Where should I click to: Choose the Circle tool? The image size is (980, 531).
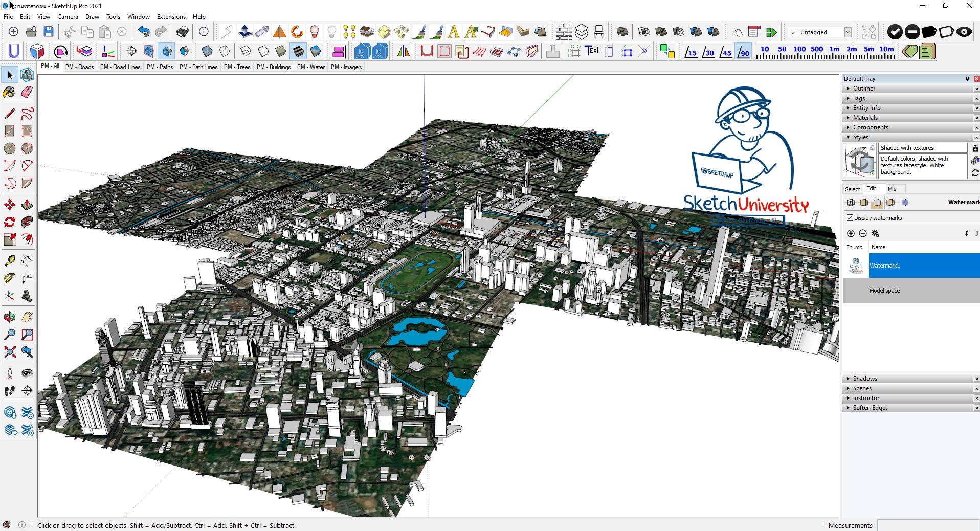click(10, 148)
